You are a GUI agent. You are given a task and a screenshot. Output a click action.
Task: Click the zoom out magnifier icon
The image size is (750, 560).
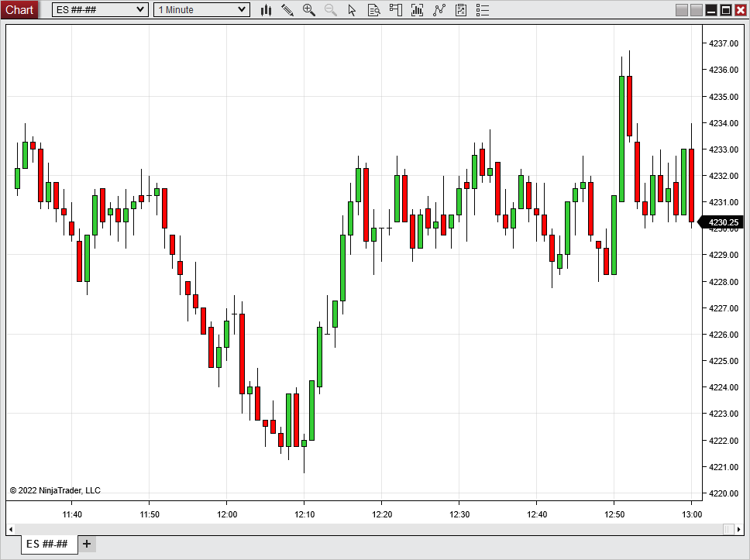331,10
